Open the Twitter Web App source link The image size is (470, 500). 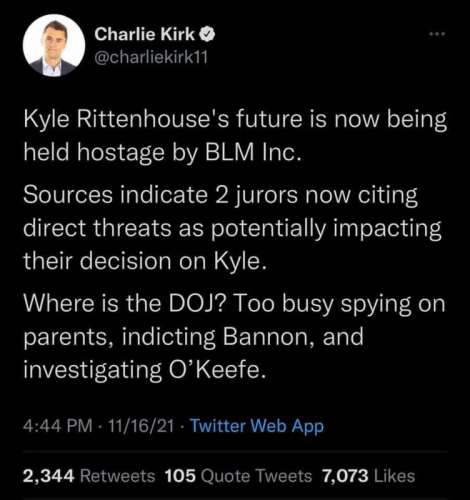(x=257, y=426)
